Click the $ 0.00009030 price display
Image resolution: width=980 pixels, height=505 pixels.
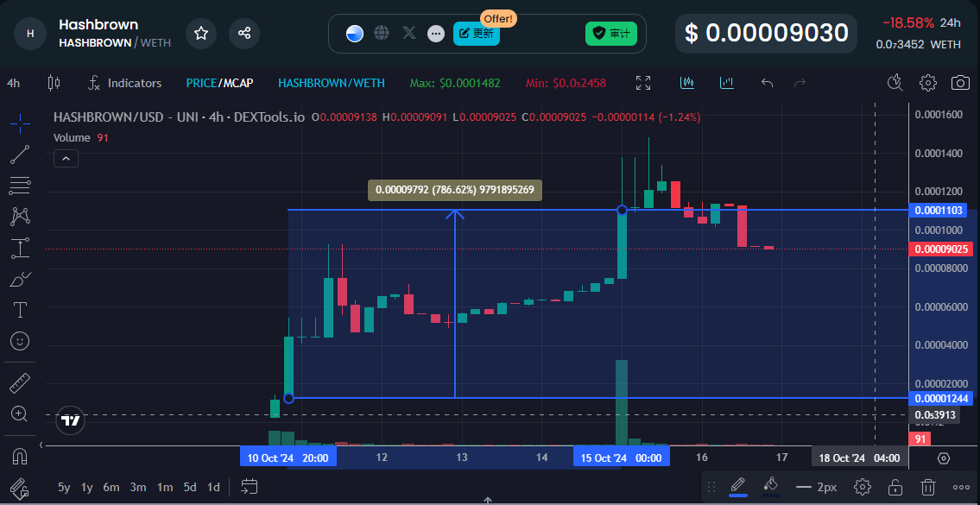pos(766,33)
